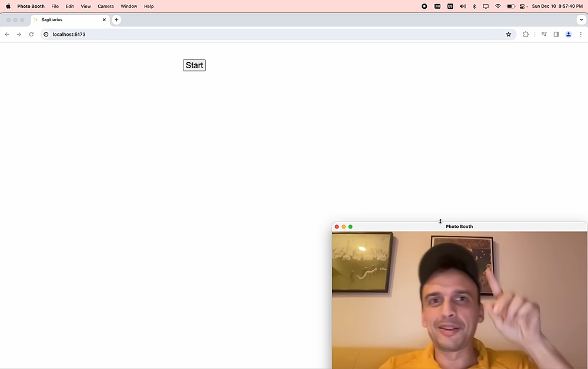
Task: Click the Bluetooth icon in menu bar
Action: point(475,6)
